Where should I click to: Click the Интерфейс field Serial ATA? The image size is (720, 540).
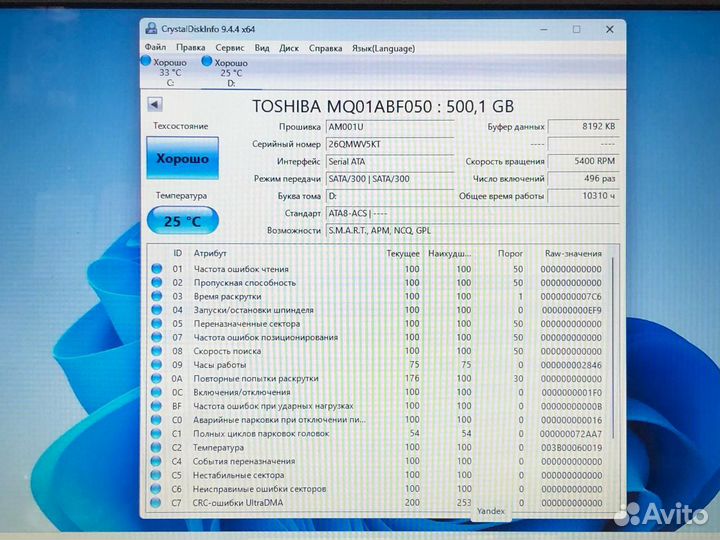[x=390, y=162]
